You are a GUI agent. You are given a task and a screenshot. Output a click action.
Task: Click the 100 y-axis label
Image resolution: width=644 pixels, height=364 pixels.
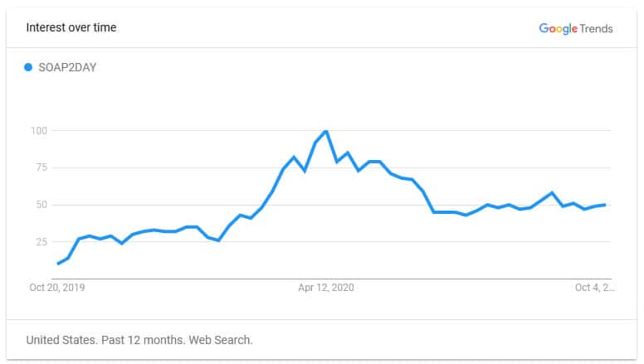(x=39, y=130)
